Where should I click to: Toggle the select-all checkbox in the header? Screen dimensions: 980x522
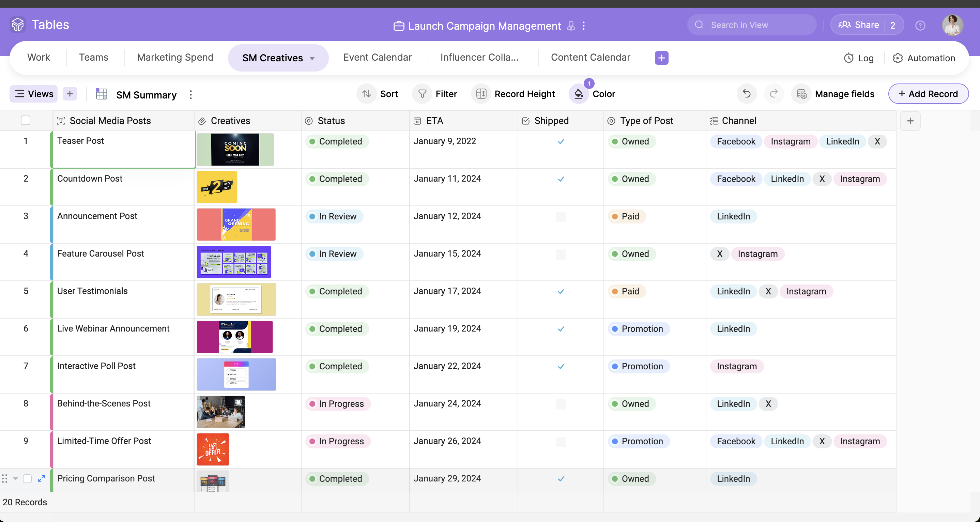tap(25, 120)
